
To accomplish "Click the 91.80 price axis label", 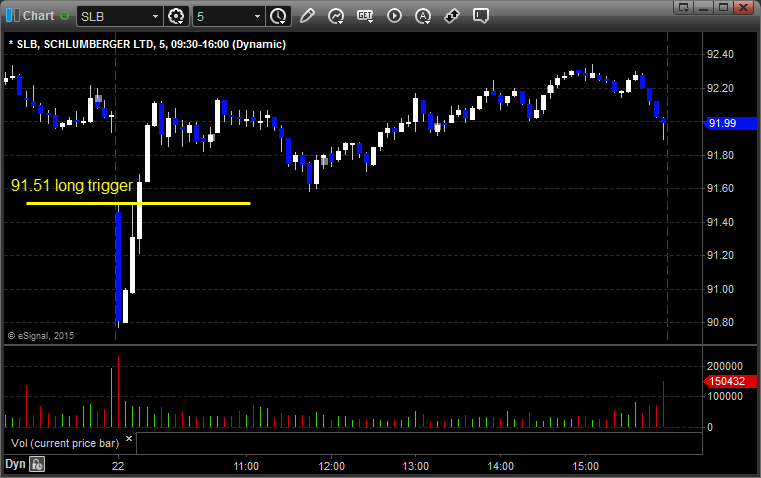I will pyautogui.click(x=720, y=155).
